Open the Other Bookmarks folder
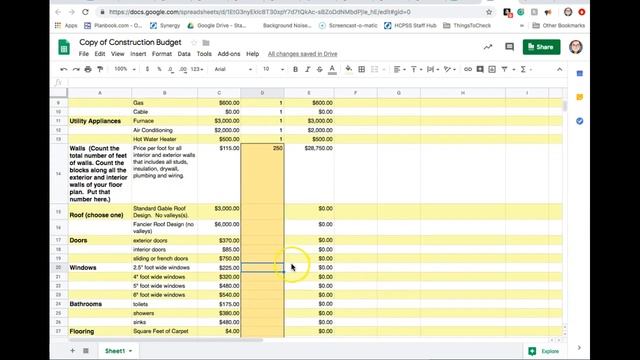640x360 pixels. coord(558,25)
